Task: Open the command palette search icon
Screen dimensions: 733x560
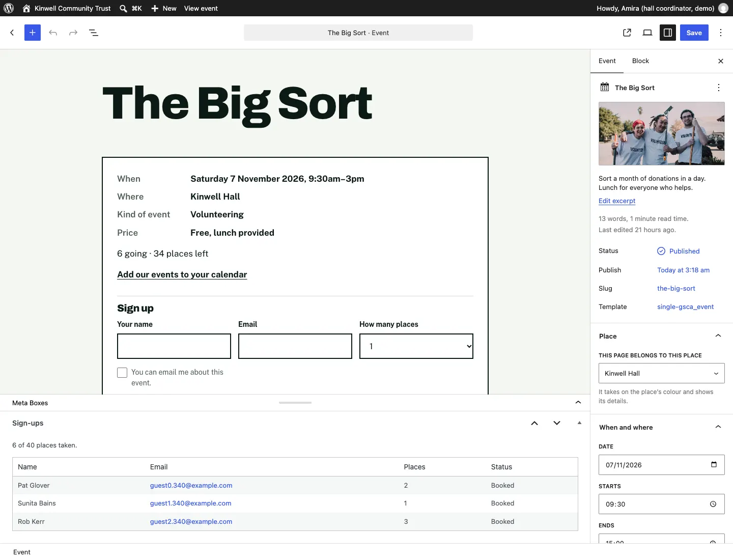Action: [x=123, y=8]
